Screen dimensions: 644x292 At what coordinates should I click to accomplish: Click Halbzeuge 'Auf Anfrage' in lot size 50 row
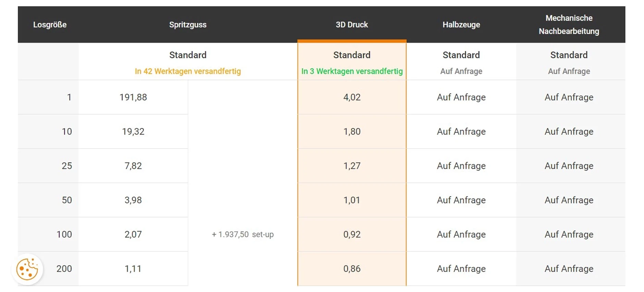pyautogui.click(x=461, y=200)
